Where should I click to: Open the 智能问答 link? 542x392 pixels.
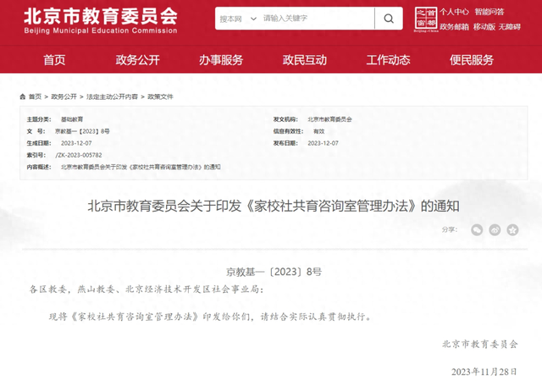[489, 12]
